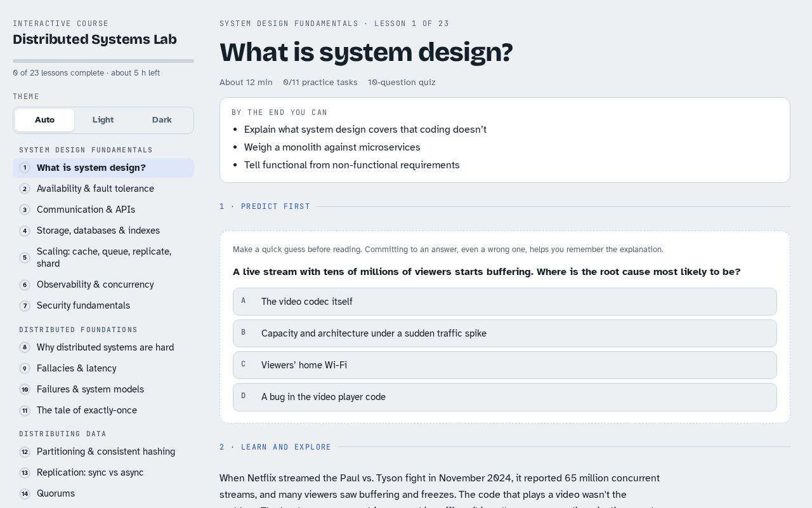The image size is (812, 508).
Task: Click 'Weigh a monolith against microservices' objective
Action: 332,147
